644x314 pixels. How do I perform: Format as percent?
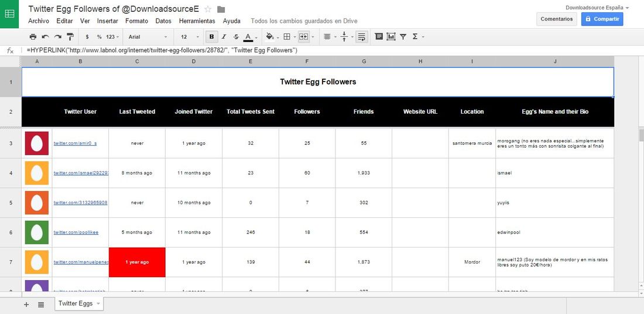tap(99, 37)
